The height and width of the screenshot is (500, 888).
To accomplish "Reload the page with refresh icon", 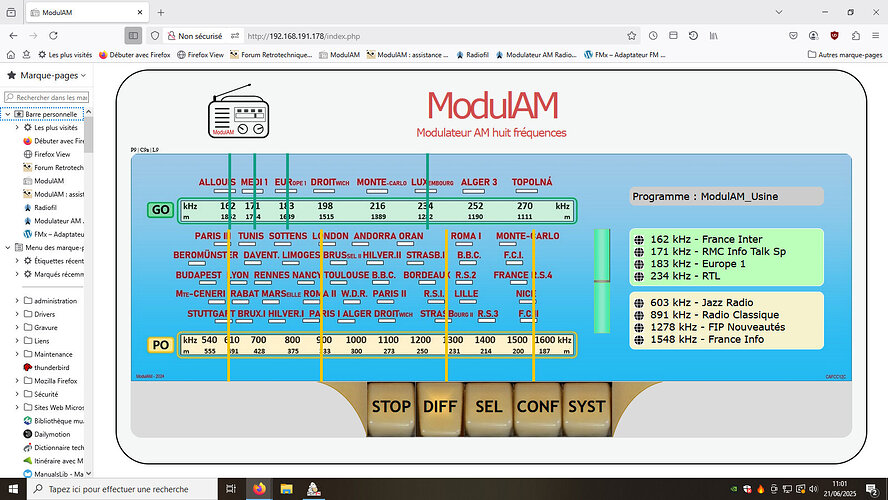I will [53, 36].
